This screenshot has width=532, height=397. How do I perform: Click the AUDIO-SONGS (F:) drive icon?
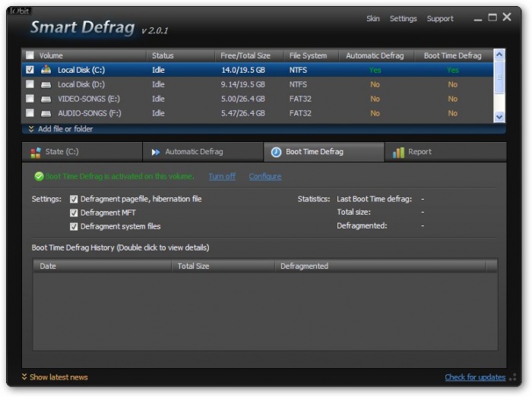pos(46,113)
